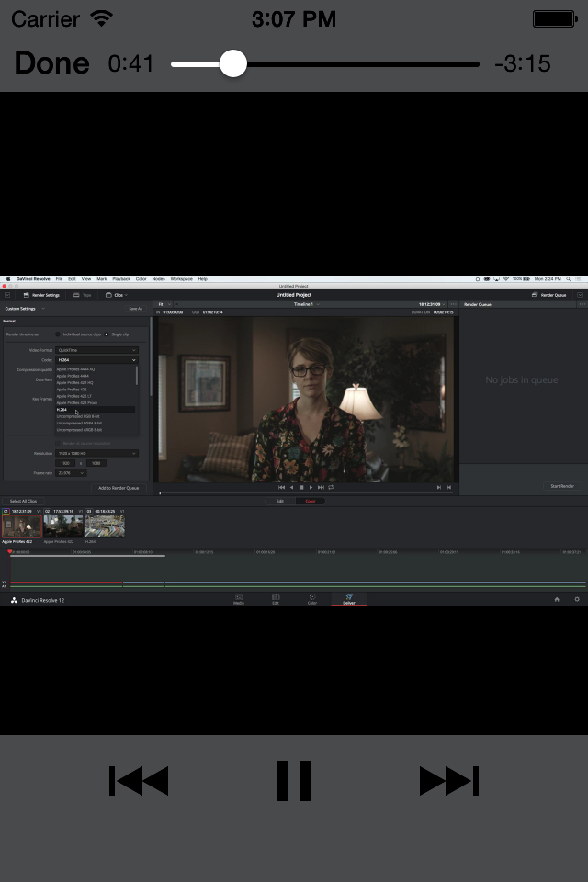Pause the video with the pause button
The image size is (588, 882).
tap(294, 781)
